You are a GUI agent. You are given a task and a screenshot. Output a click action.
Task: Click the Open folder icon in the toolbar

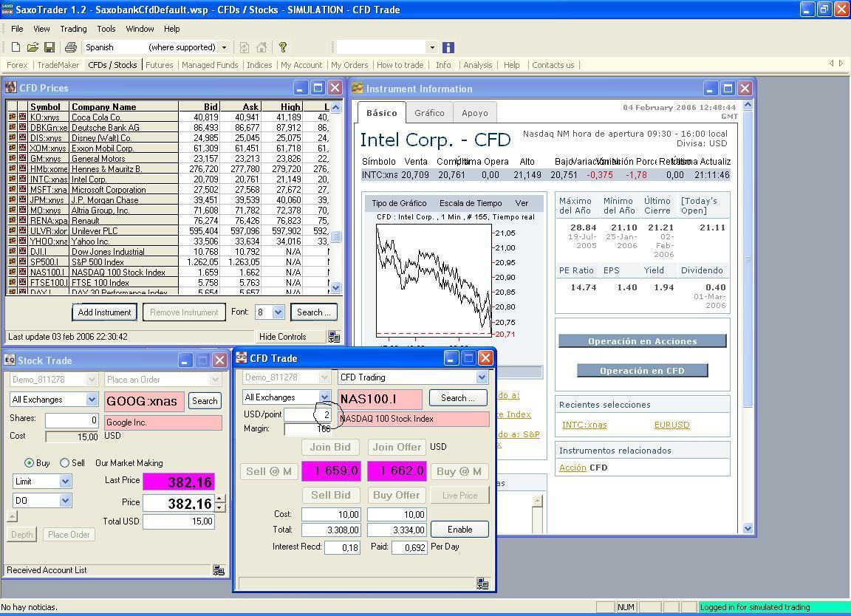(33, 47)
